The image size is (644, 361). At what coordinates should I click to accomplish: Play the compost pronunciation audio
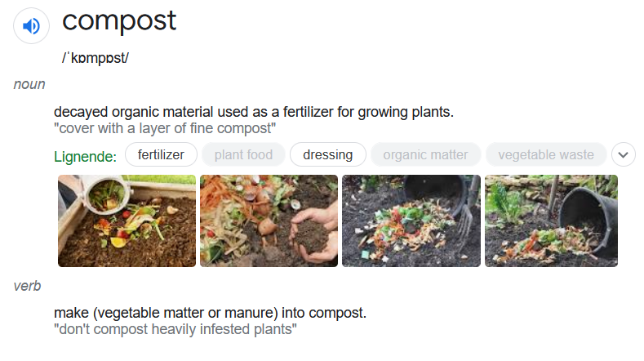point(31,27)
